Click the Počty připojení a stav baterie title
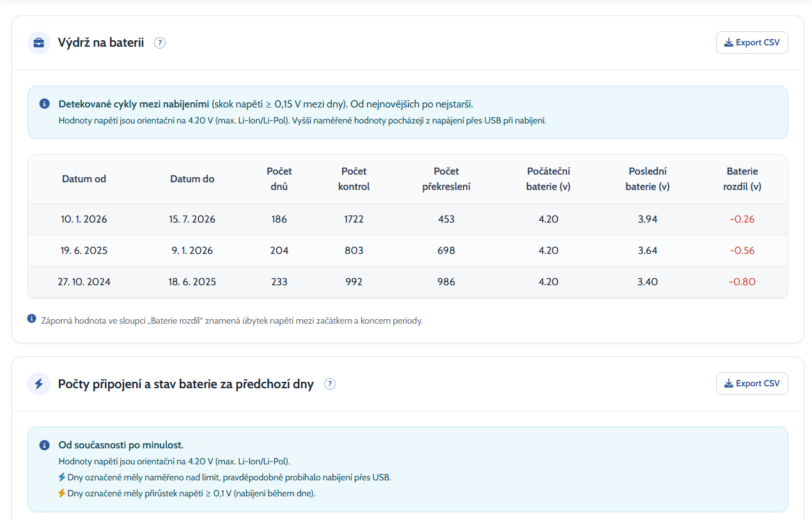Image resolution: width=812 pixels, height=520 pixels. (186, 384)
